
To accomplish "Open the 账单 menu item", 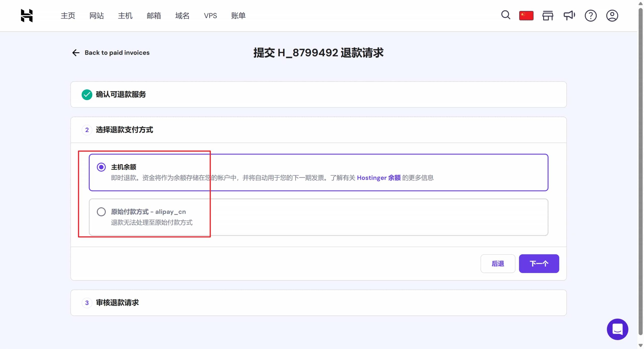I will [238, 16].
